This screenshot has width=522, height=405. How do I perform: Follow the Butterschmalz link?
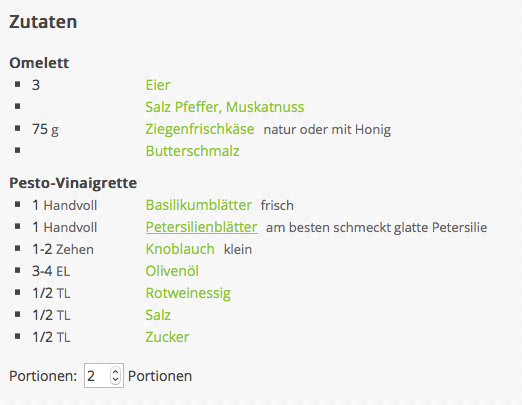tap(192, 151)
